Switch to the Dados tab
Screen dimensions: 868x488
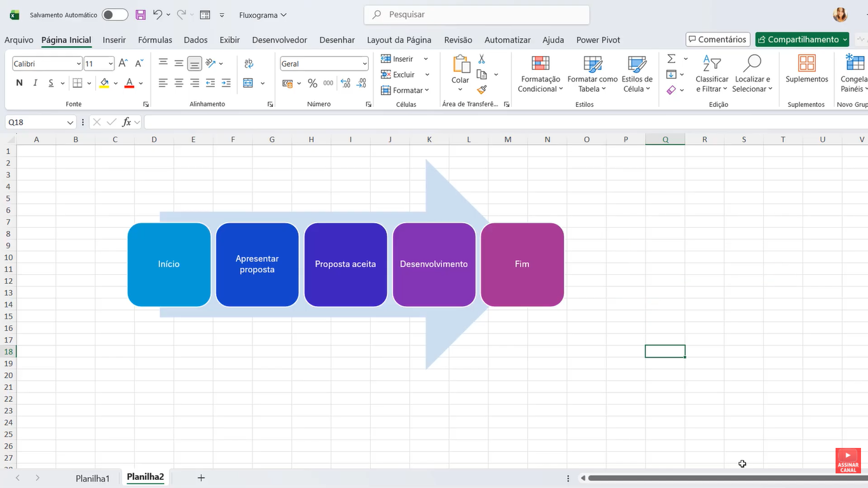[x=196, y=39]
